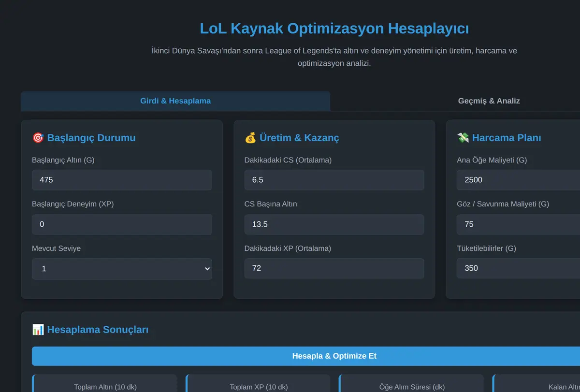Switch to the Girdi & Hesaplama tab

[x=175, y=101]
